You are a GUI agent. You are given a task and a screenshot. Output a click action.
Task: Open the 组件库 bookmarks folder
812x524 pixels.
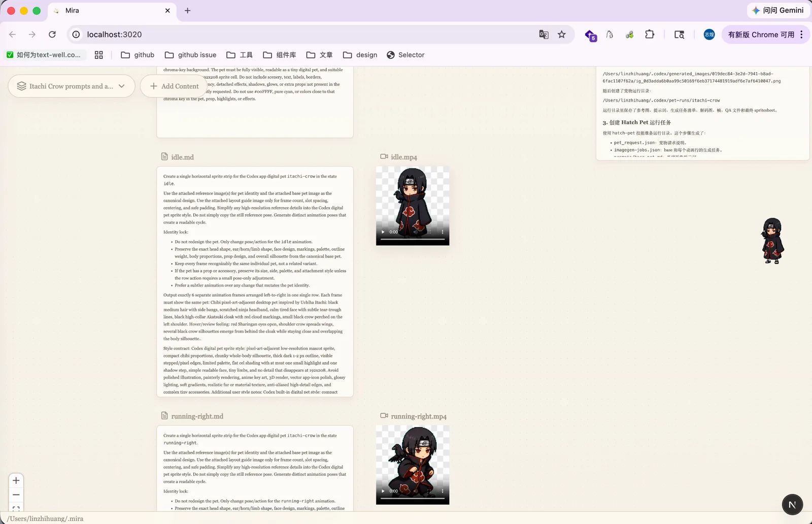(280, 55)
